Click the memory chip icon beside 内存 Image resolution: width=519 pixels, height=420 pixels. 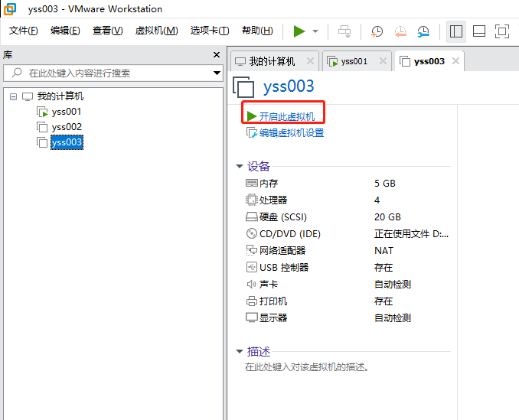pos(252,183)
